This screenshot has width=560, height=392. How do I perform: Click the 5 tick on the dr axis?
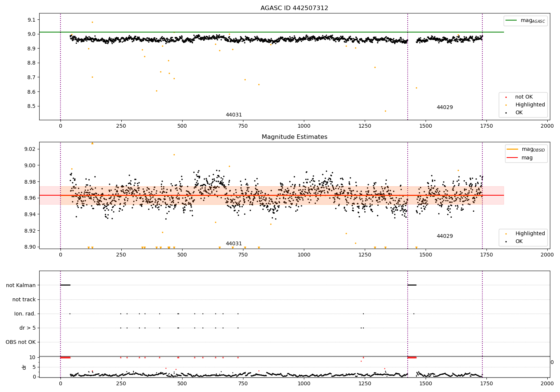(34, 367)
